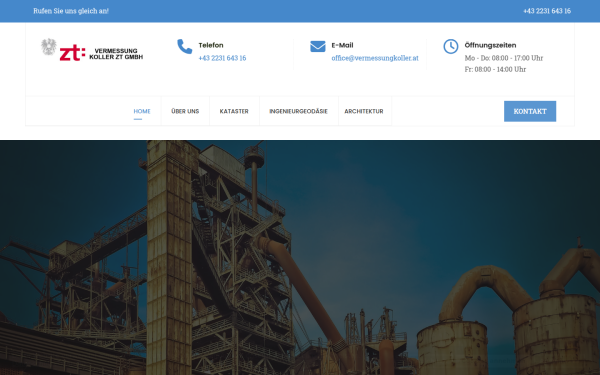600x375 pixels.
Task: Call the header phone number +43 2231 643 16
Action: [x=222, y=58]
